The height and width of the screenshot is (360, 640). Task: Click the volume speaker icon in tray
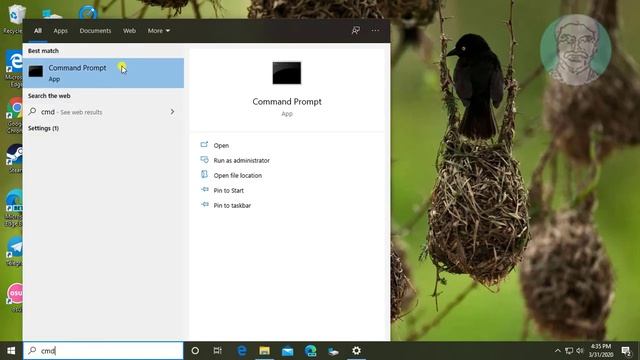580,351
